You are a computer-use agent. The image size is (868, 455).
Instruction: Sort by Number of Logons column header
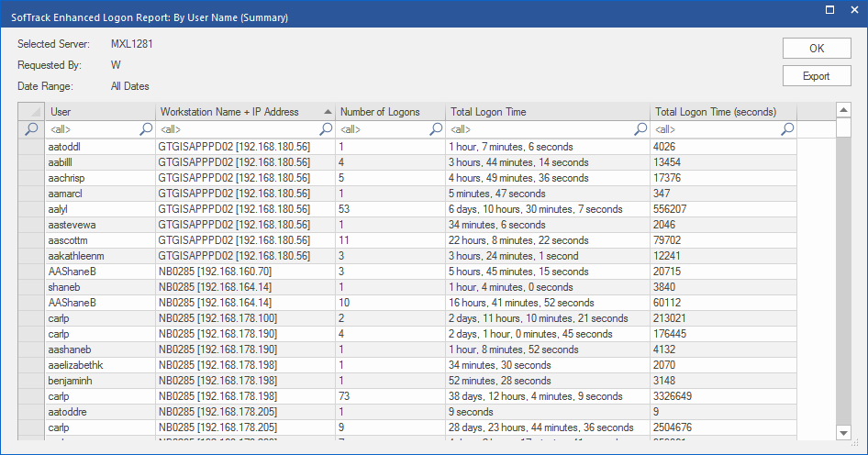click(x=389, y=112)
